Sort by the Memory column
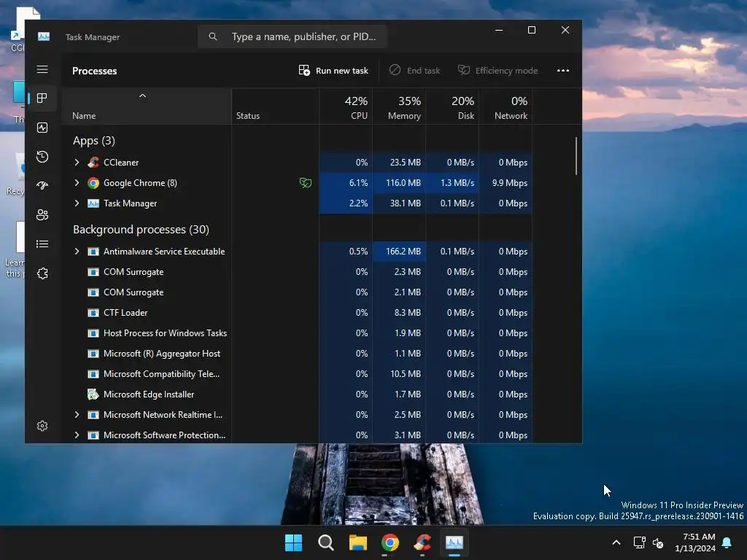 click(x=400, y=108)
